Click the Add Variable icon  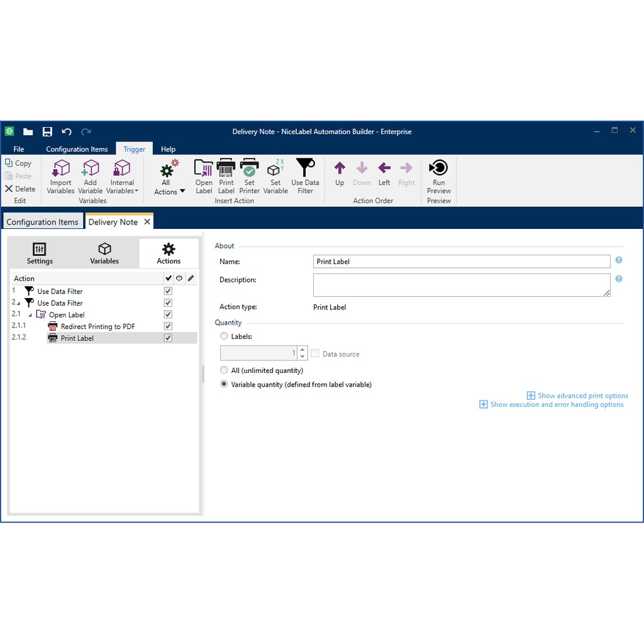(91, 169)
